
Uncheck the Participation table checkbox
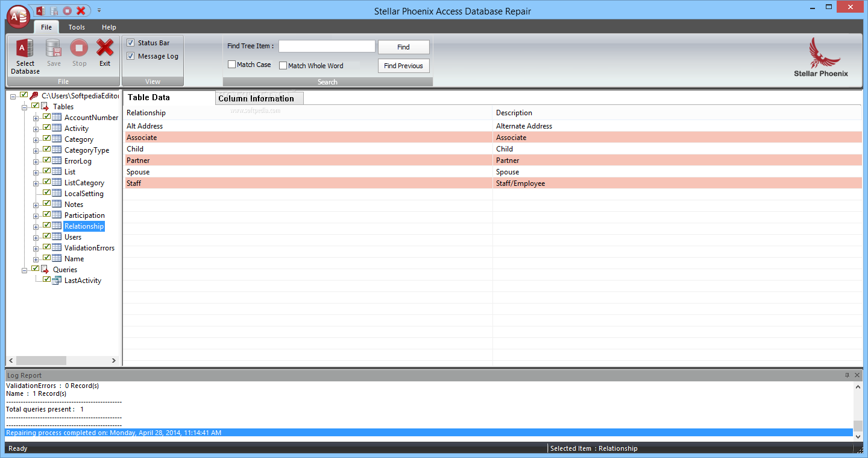click(46, 214)
